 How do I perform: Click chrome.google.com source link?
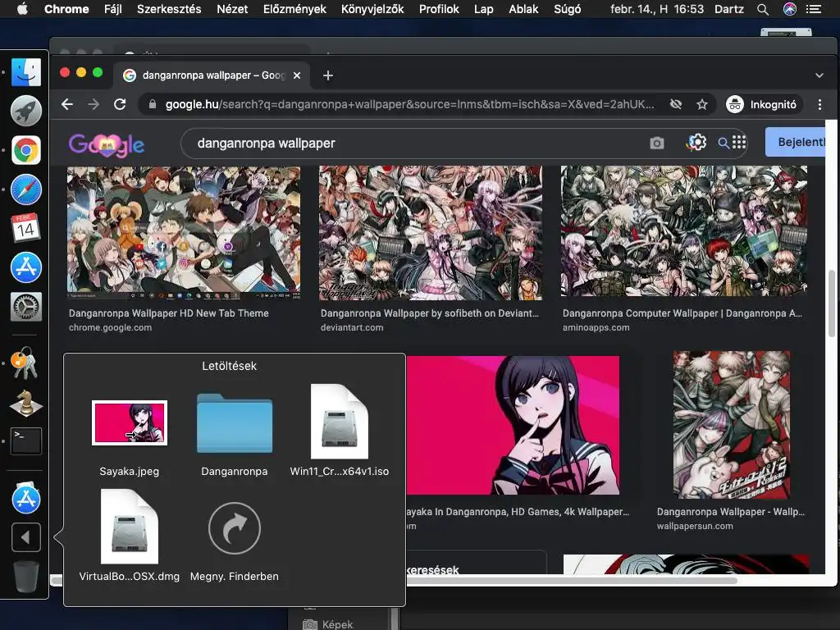pyautogui.click(x=111, y=327)
